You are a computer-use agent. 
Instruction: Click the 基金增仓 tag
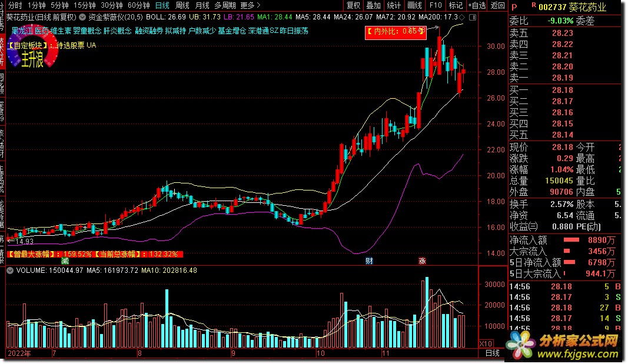click(x=232, y=31)
